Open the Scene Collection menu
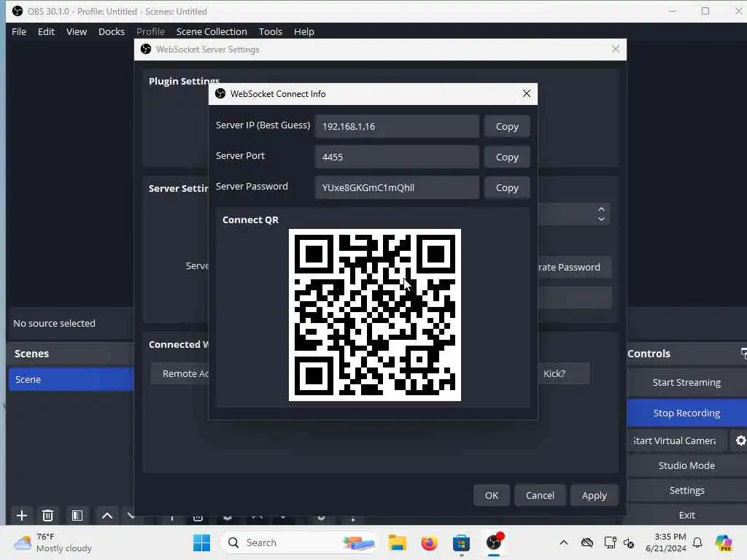 pos(212,31)
